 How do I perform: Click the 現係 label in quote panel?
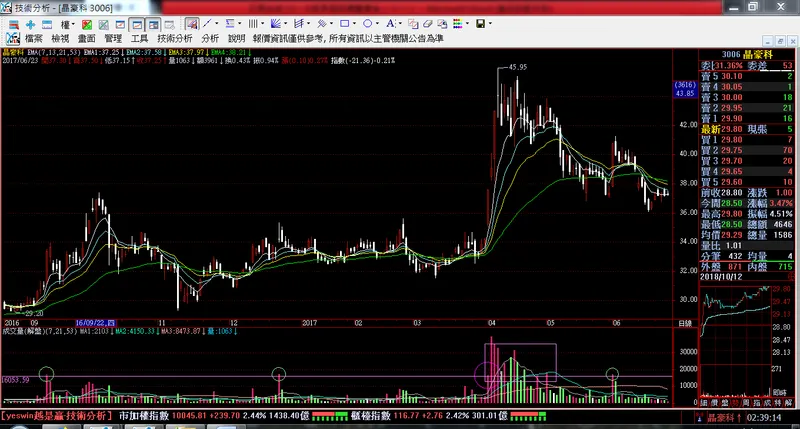click(756, 128)
